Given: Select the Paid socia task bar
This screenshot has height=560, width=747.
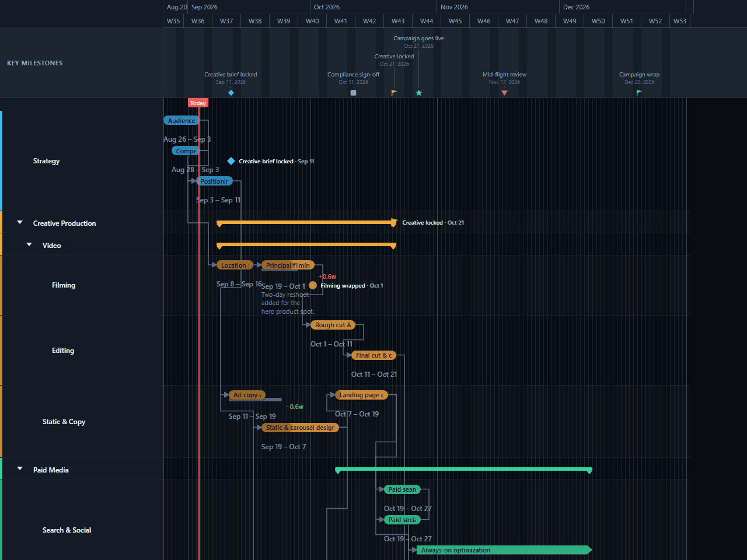Looking at the screenshot, I should (x=402, y=520).
